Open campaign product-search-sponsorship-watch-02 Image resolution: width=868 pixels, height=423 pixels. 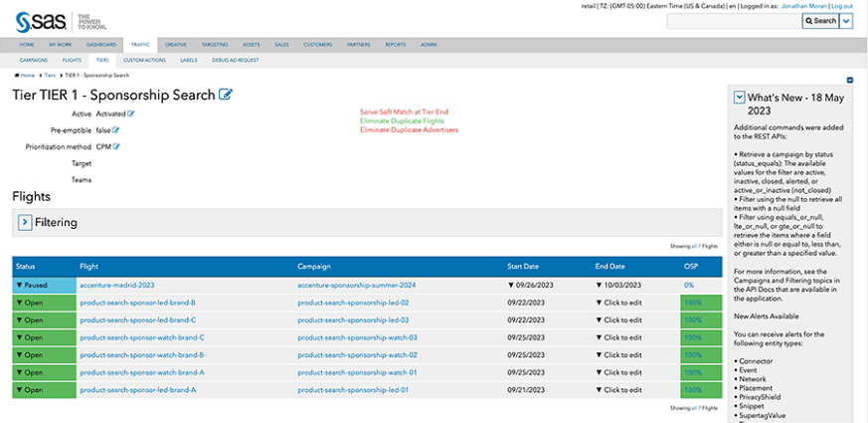pyautogui.click(x=358, y=354)
